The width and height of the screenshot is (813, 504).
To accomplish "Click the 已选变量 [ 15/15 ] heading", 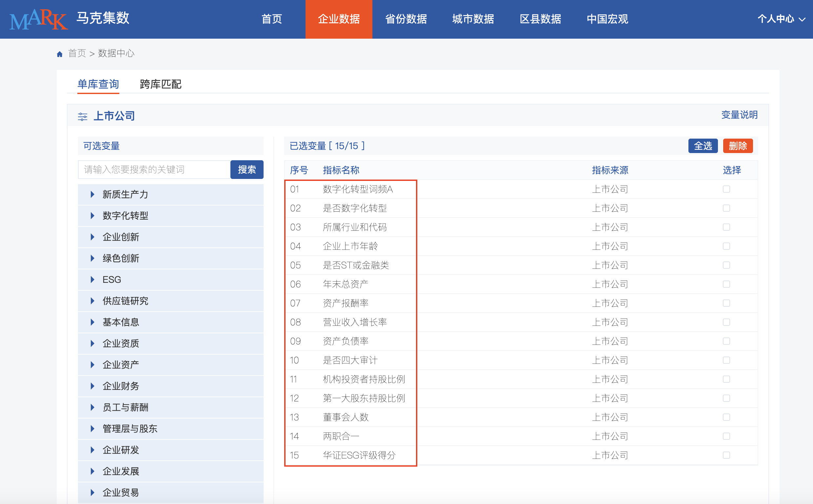I will click(327, 146).
